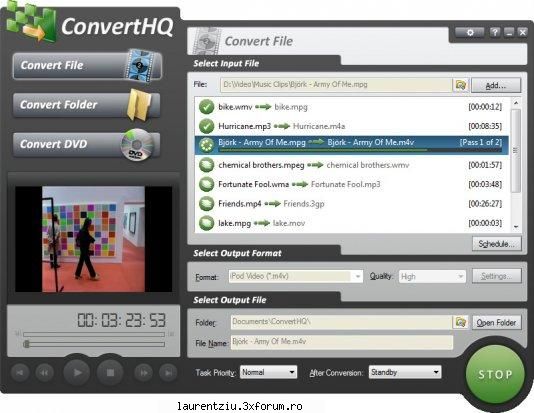This screenshot has height=413, width=534.
Task: Click the pending status icon for Fortunate Fool.wma
Action: (206, 185)
